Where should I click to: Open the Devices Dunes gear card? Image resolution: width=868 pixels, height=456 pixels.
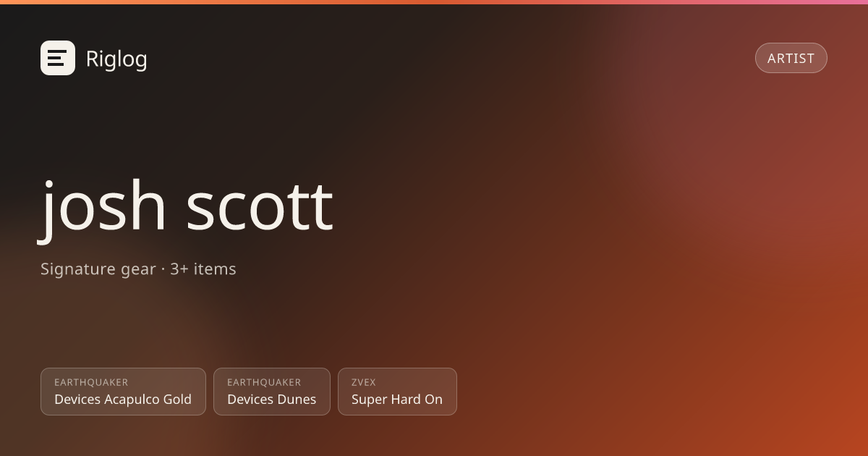272,392
